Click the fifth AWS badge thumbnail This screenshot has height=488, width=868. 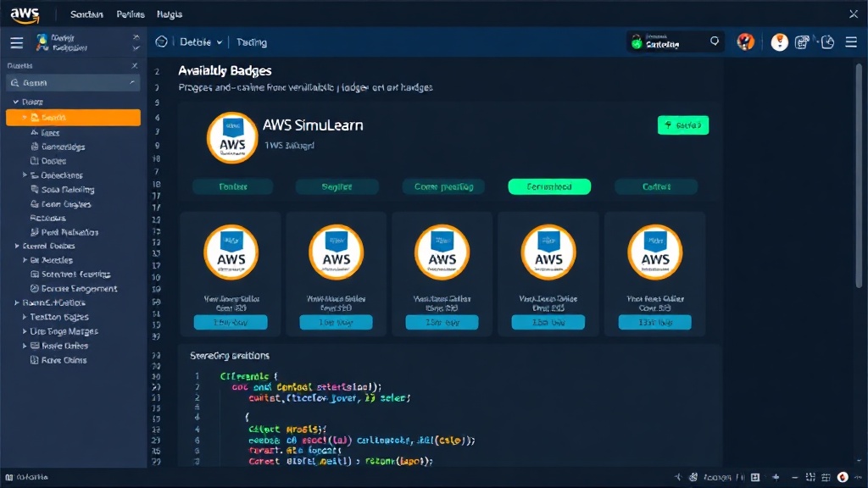coord(655,252)
